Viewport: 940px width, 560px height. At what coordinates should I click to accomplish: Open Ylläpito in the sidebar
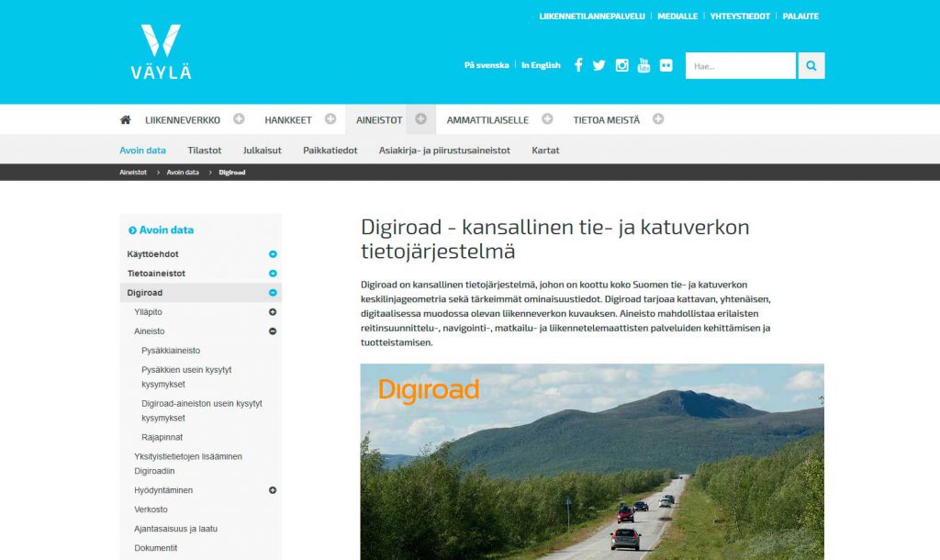click(148, 312)
